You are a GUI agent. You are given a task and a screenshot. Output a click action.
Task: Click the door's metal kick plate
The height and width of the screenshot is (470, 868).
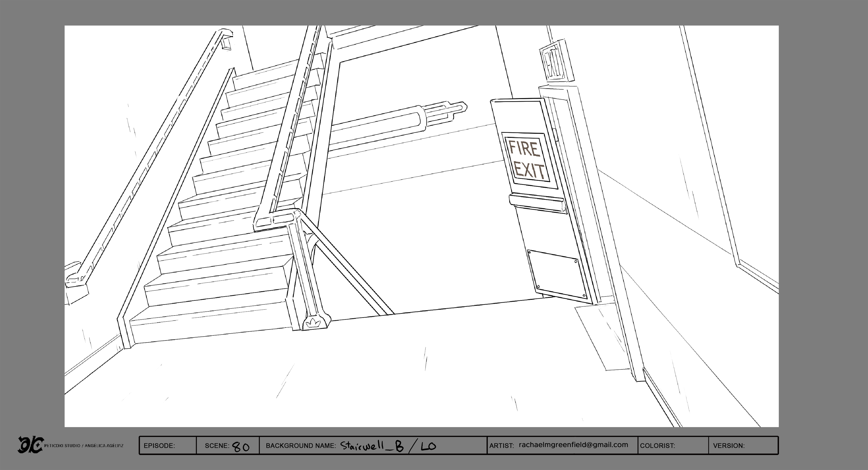coord(557,275)
